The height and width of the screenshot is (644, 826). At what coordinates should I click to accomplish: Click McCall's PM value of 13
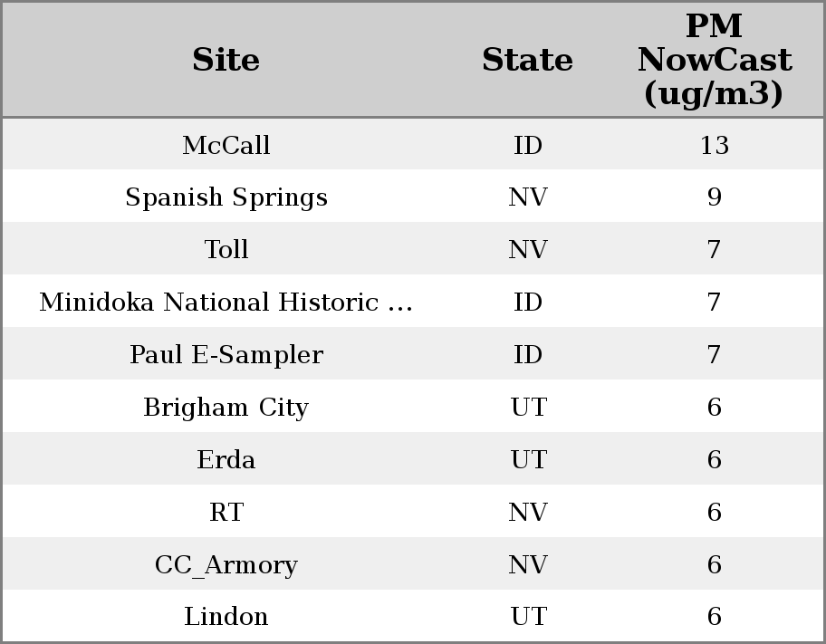click(714, 145)
